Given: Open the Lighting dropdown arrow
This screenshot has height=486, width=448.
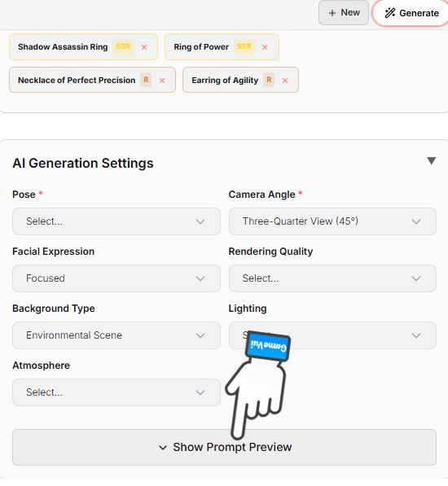Looking at the screenshot, I should pos(416,335).
